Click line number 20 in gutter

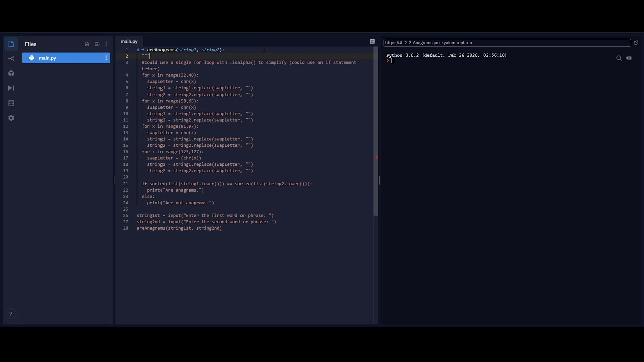(126, 177)
